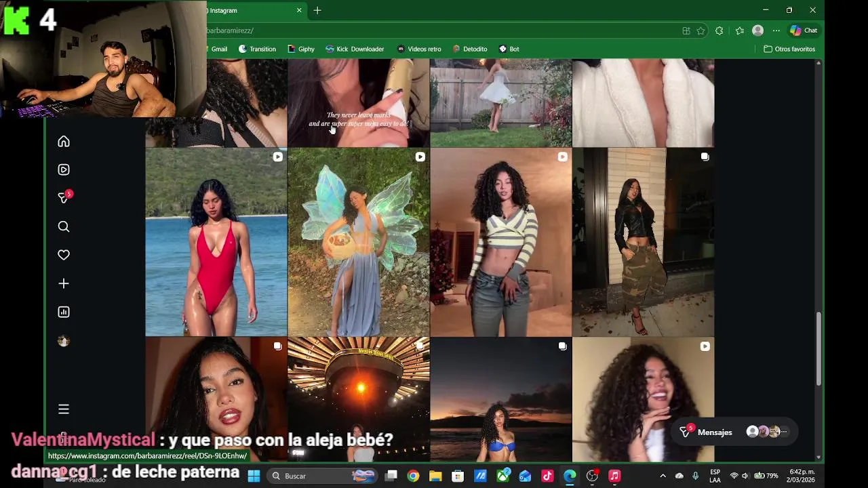Open the Bot bookmark
This screenshot has height=488, width=868.
pyautogui.click(x=509, y=49)
